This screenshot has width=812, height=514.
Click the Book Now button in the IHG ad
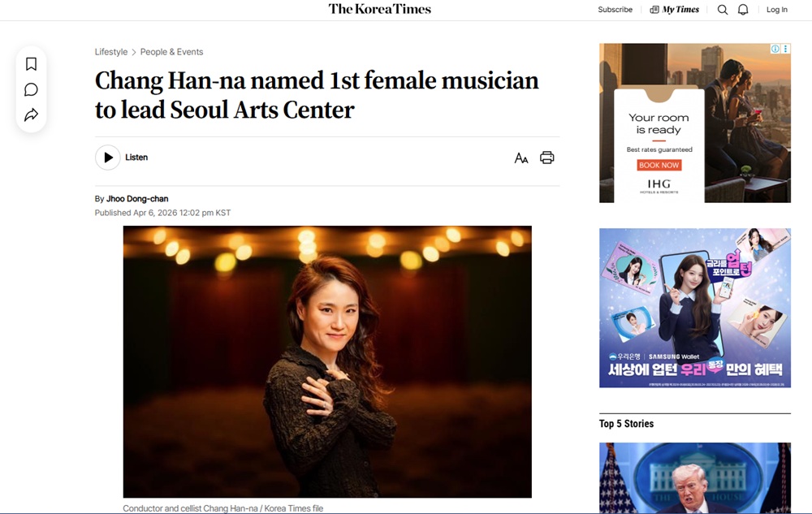pos(659,165)
